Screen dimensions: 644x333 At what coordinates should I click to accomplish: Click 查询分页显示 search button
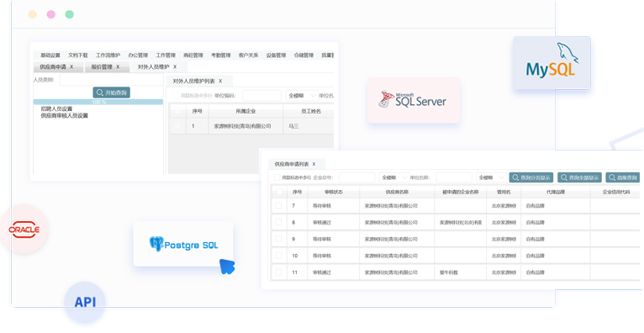click(531, 177)
